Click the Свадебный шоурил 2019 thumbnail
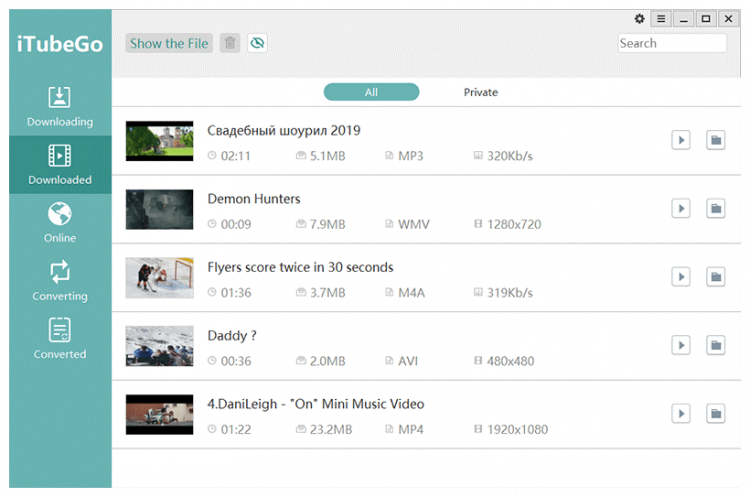 [160, 141]
